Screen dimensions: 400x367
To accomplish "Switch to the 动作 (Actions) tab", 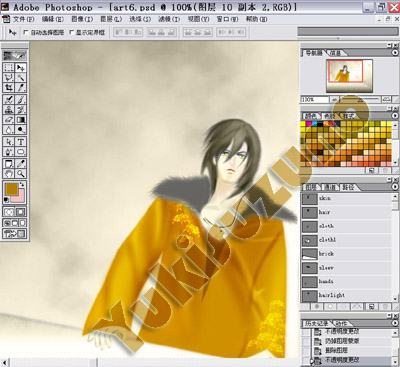I will 341,323.
